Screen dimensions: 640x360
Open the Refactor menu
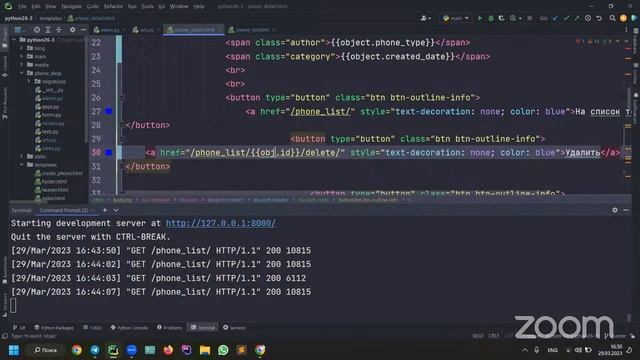pos(113,6)
